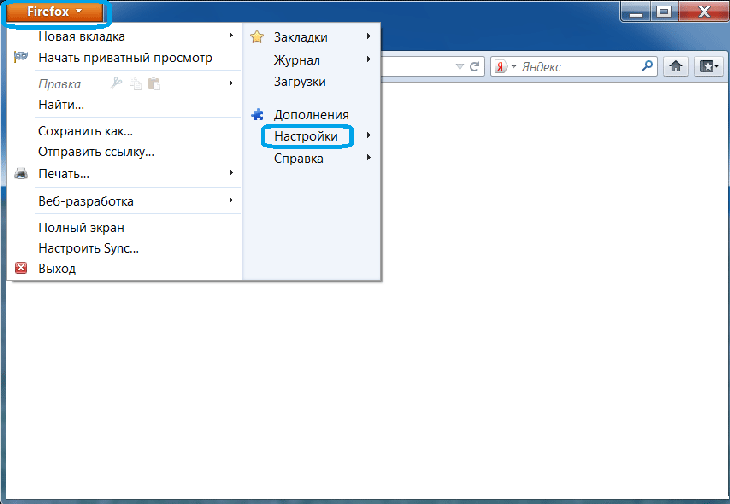Click the private browsing mask icon
This screenshot has width=730, height=504.
click(x=21, y=57)
